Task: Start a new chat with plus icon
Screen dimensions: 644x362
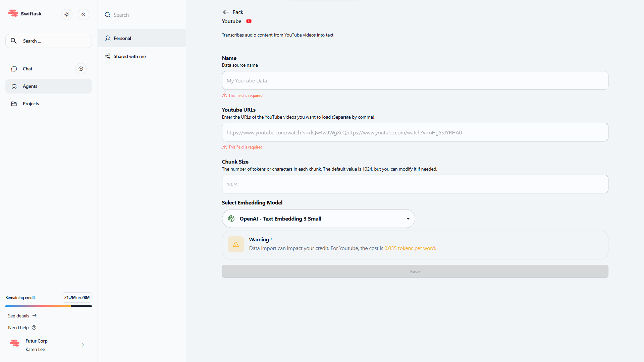Action: 81,69
